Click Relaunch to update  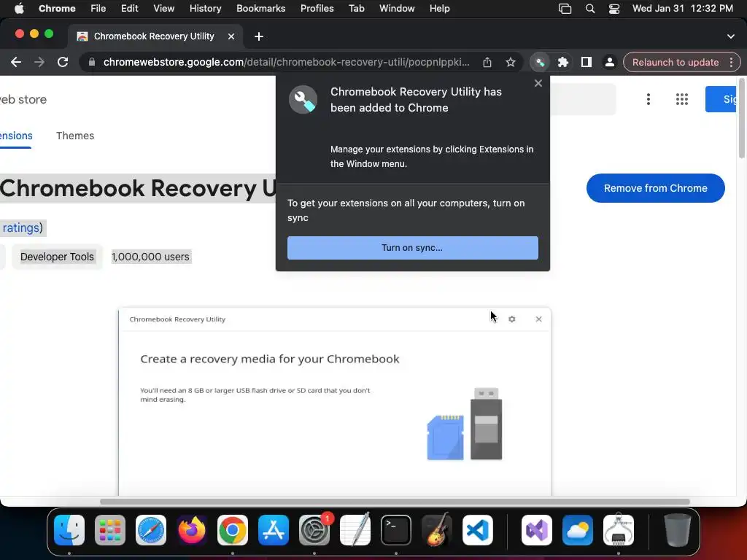676,63
